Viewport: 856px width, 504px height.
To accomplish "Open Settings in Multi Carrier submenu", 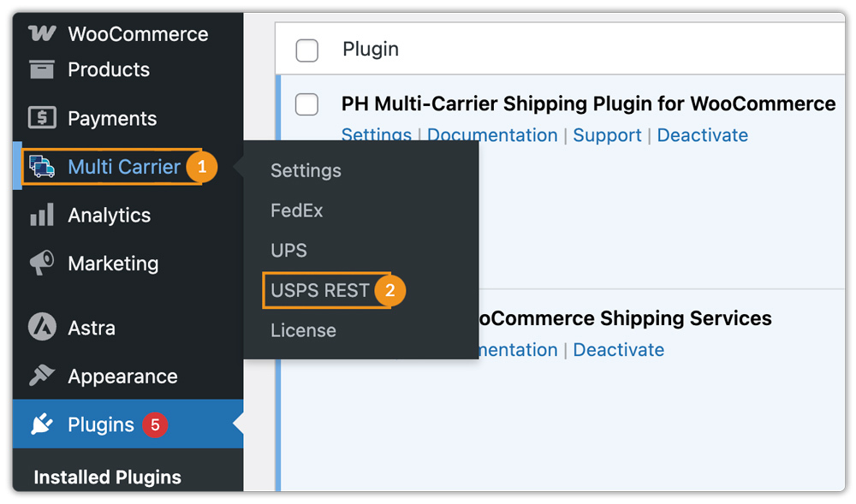I will [306, 170].
